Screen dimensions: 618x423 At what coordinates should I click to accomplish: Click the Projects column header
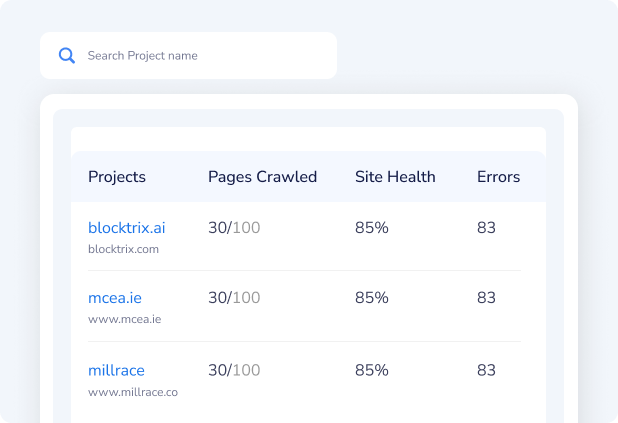117,177
